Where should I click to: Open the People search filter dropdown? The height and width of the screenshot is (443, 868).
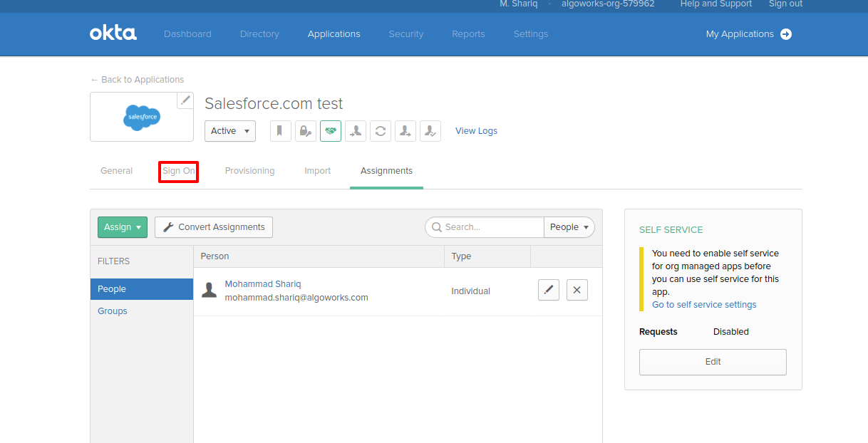tap(569, 227)
